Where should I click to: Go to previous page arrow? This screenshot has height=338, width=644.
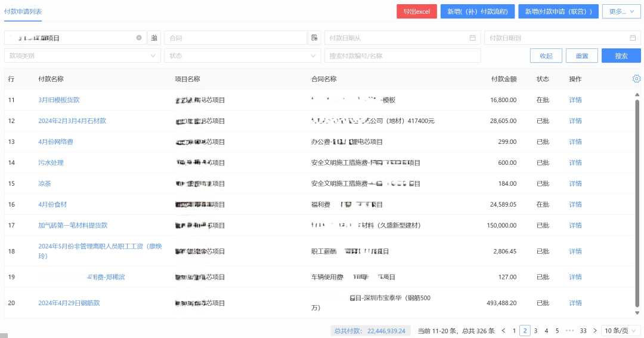[x=503, y=331]
